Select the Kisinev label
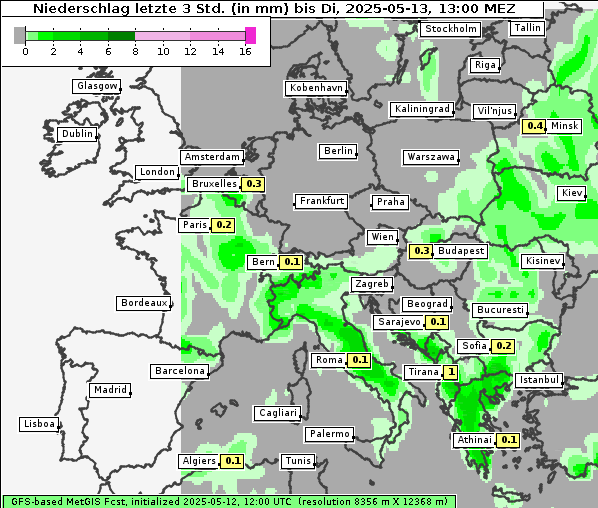 543,261
